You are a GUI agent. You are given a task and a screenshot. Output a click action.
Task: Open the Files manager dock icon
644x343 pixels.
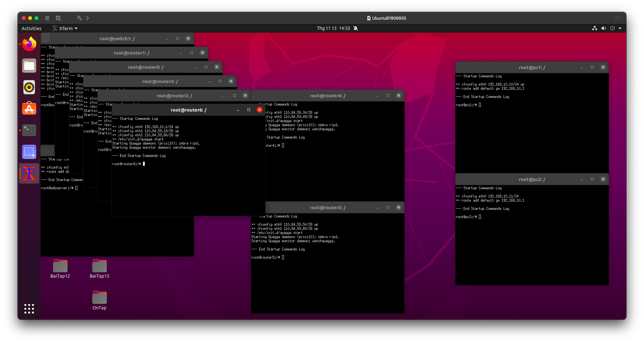pos(29,66)
